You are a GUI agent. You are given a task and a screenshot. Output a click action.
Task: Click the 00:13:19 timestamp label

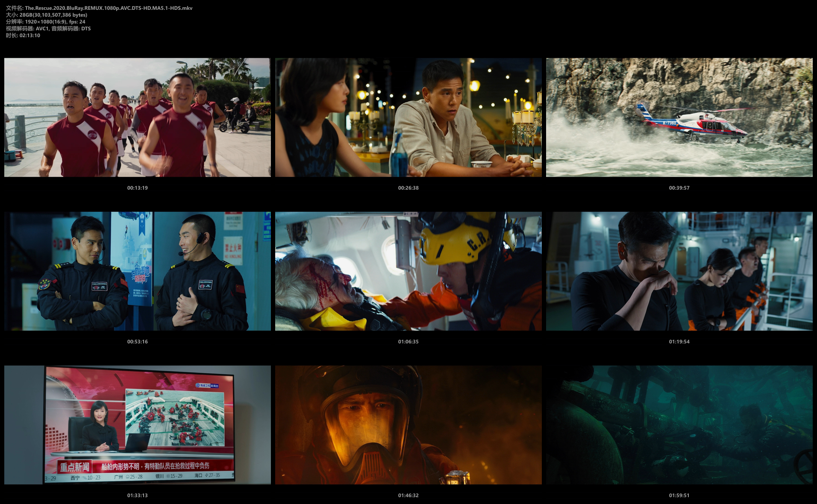[x=137, y=188]
